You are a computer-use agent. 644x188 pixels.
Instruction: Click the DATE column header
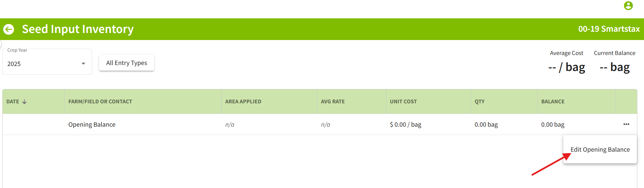[x=13, y=102]
